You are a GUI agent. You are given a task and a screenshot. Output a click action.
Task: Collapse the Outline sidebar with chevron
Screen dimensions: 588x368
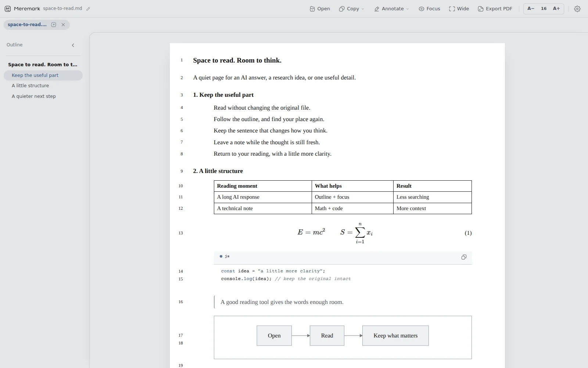tap(73, 45)
